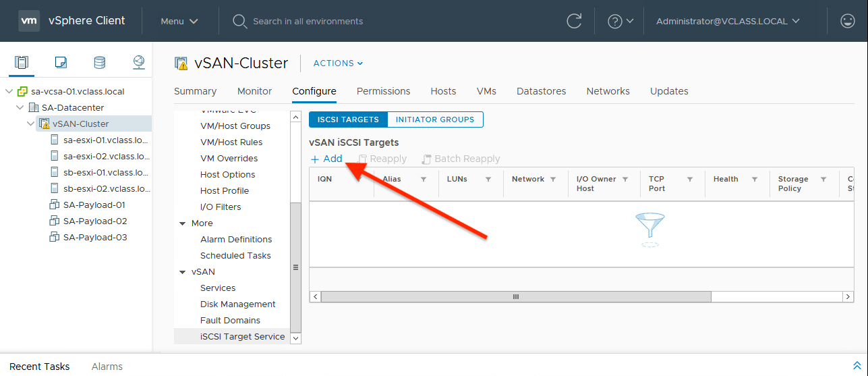Switch to the Datastores tab
Image resolution: width=868 pixels, height=376 pixels.
click(542, 91)
